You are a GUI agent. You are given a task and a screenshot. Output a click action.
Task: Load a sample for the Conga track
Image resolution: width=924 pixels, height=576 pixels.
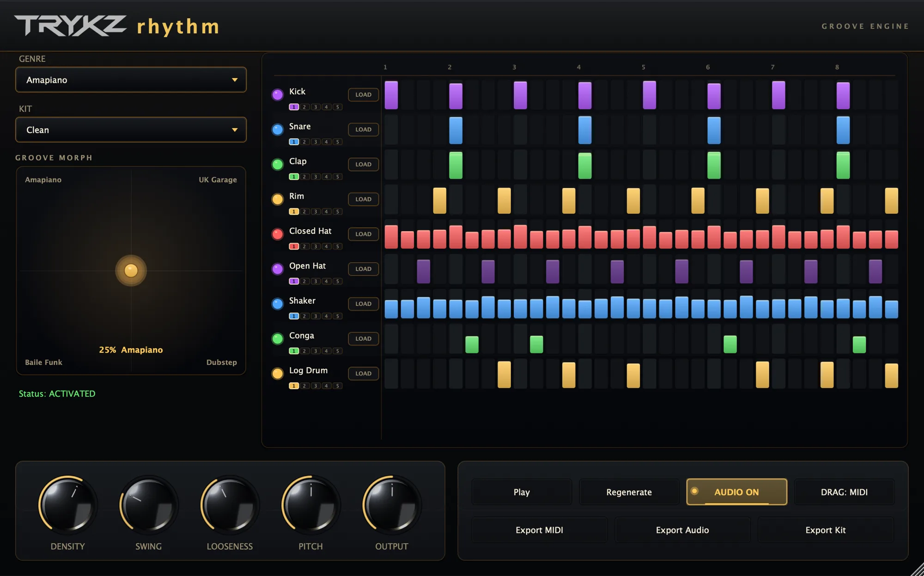tap(363, 339)
